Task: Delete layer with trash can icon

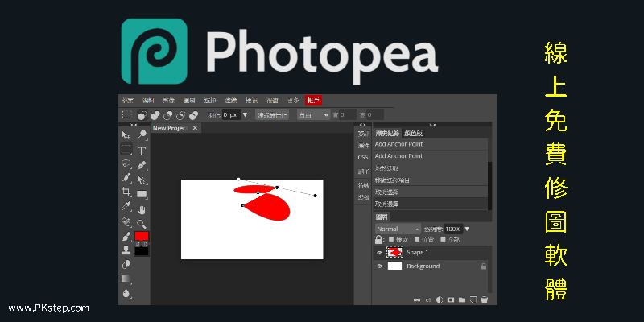Action: [485, 300]
